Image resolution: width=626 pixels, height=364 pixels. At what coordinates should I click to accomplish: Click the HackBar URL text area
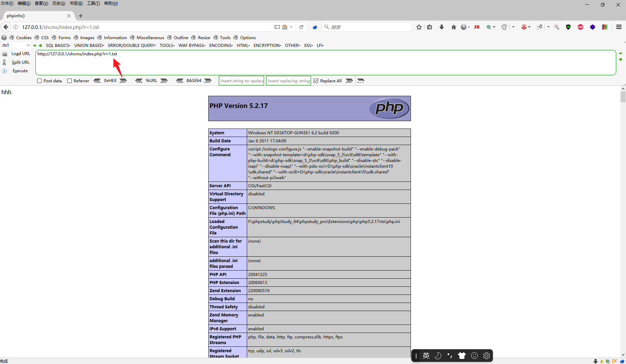(326, 63)
